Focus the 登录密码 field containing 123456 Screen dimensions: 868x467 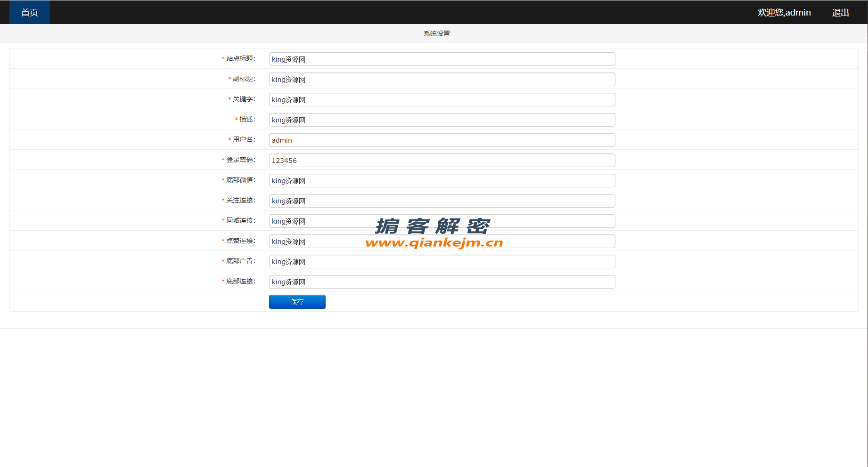(x=442, y=161)
